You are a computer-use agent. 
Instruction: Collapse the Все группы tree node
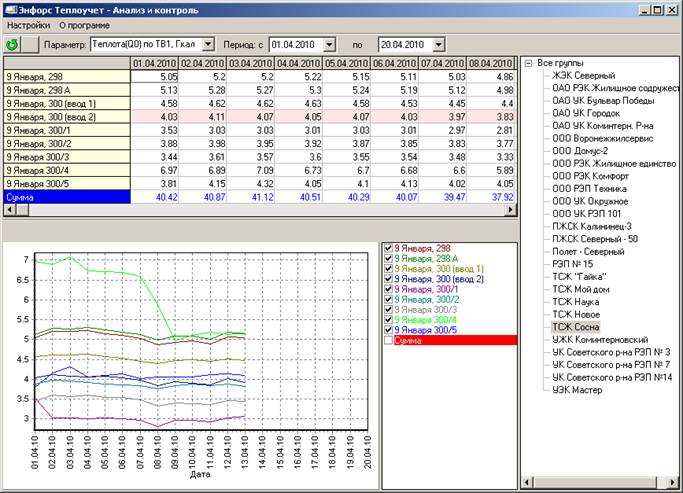(x=529, y=63)
